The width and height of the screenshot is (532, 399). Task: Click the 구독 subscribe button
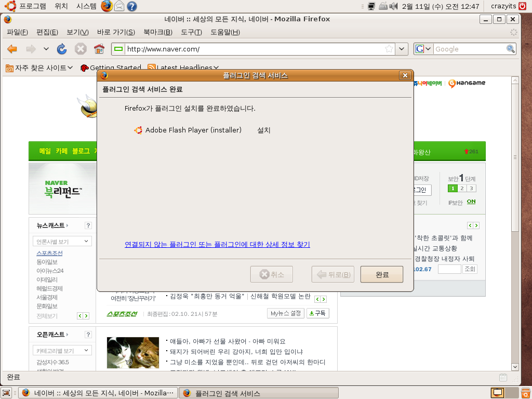tap(318, 313)
